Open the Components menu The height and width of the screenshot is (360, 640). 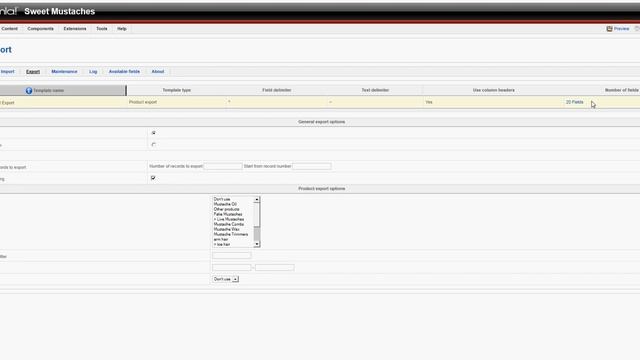pos(40,29)
